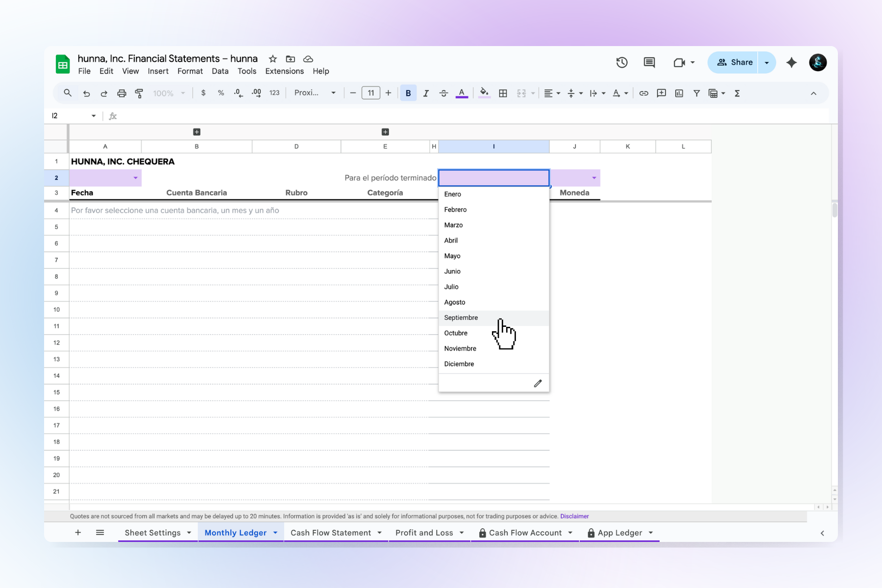Open the Extensions menu
The width and height of the screenshot is (882, 588).
pyautogui.click(x=284, y=71)
